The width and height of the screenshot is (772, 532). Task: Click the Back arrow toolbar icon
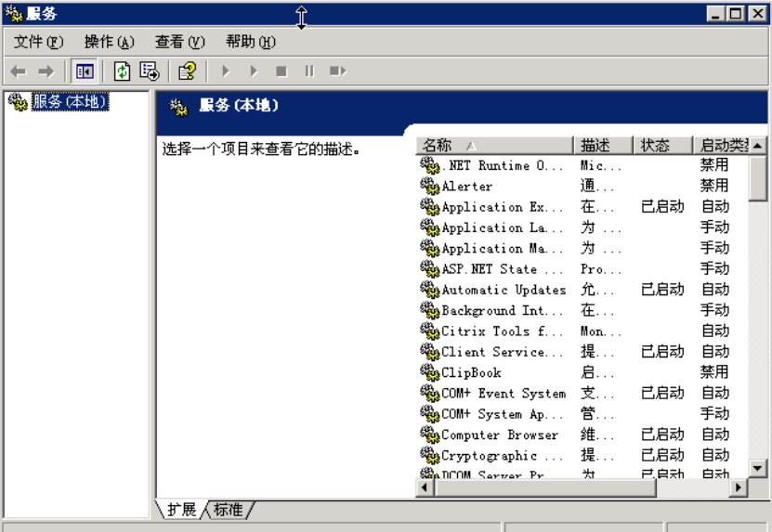[19, 71]
